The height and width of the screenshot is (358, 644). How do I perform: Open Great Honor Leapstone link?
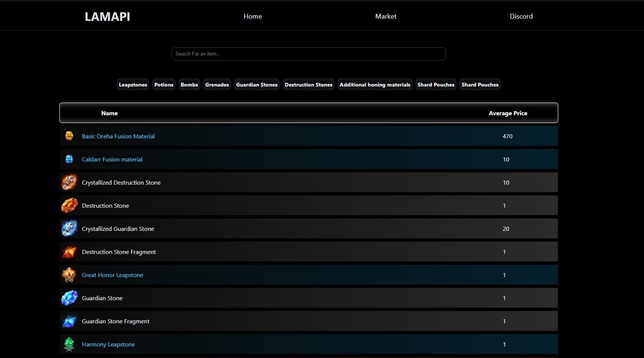pos(113,275)
